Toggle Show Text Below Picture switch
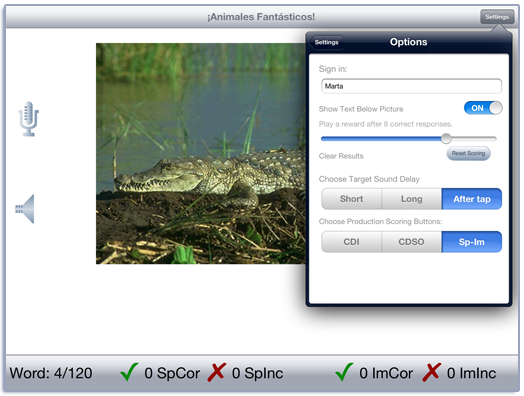The image size is (524, 396). 483,108
